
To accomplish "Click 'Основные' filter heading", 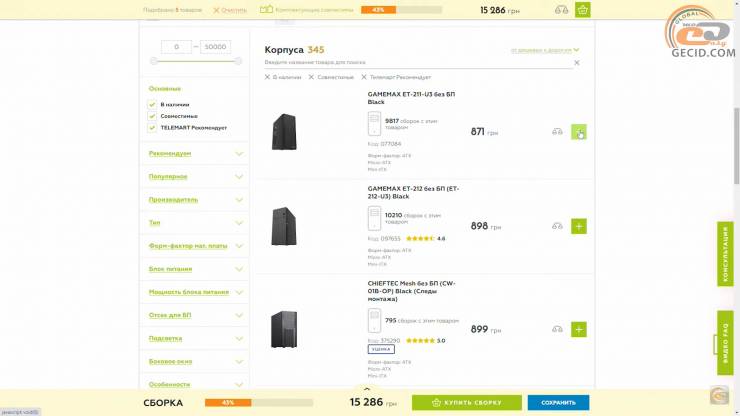I will [x=165, y=89].
